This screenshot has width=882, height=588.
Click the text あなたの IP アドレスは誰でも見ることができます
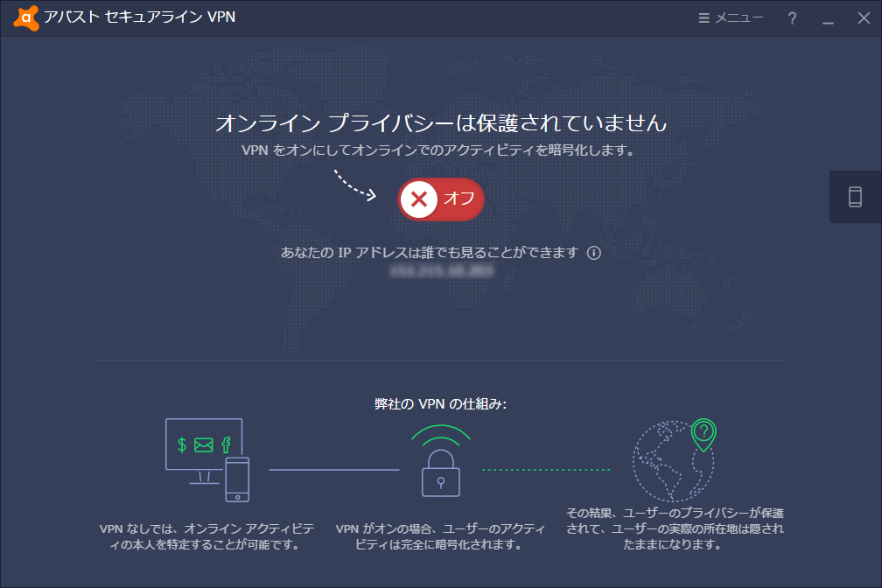429,253
